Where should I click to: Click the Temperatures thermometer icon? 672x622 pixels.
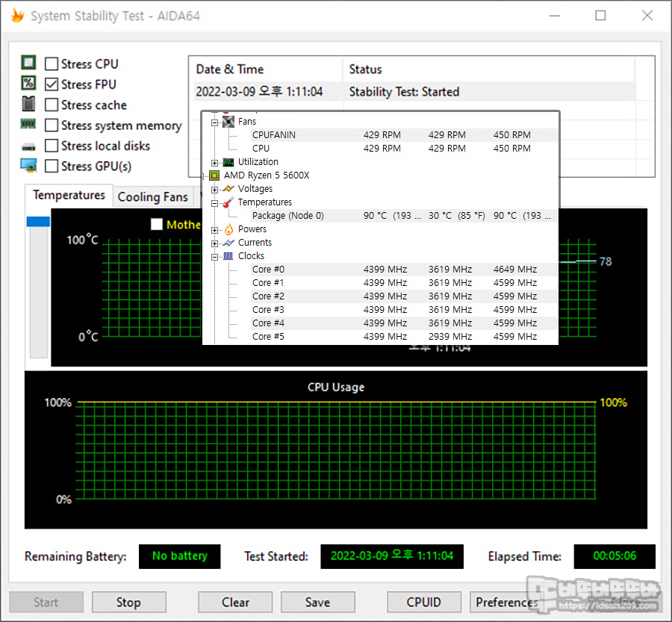coord(228,202)
